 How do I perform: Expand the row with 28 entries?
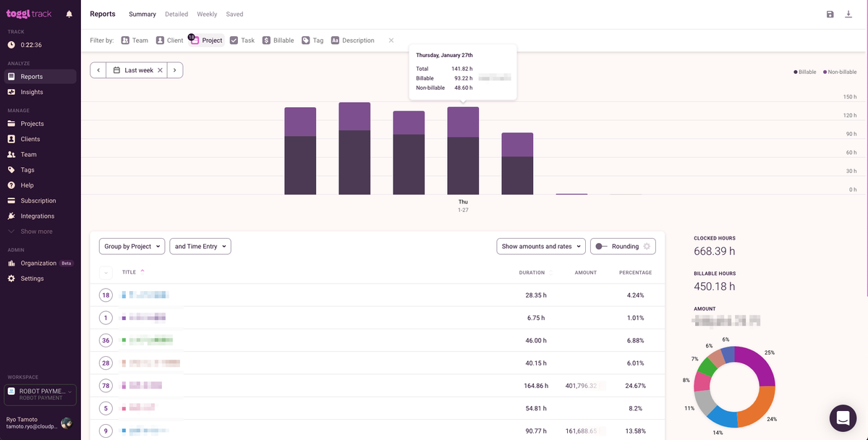tap(106, 363)
